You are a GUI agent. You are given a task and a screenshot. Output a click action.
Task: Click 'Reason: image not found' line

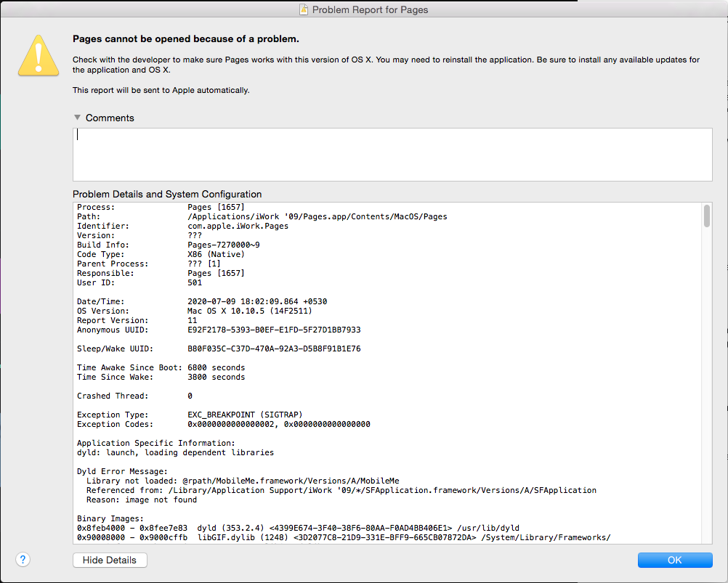click(142, 500)
